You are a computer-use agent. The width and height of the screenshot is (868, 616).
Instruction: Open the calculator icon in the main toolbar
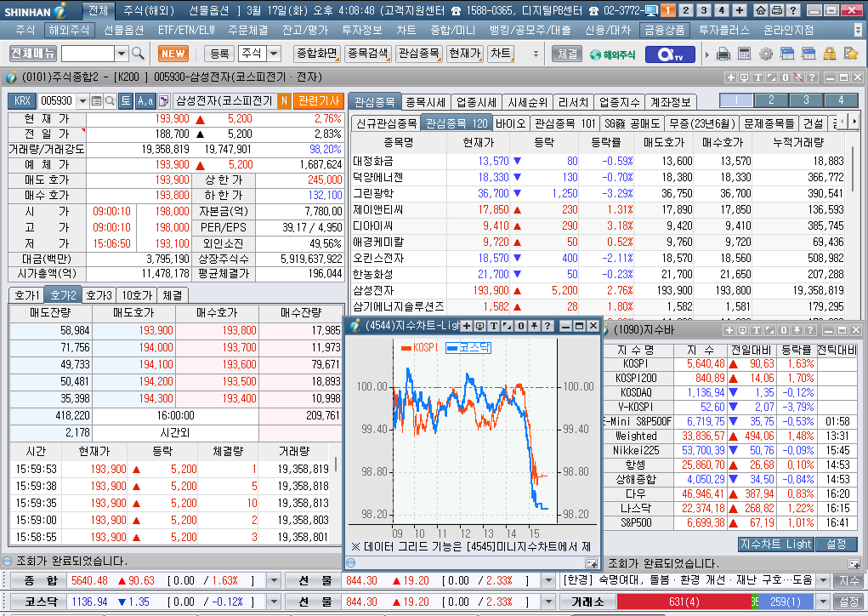745,54
